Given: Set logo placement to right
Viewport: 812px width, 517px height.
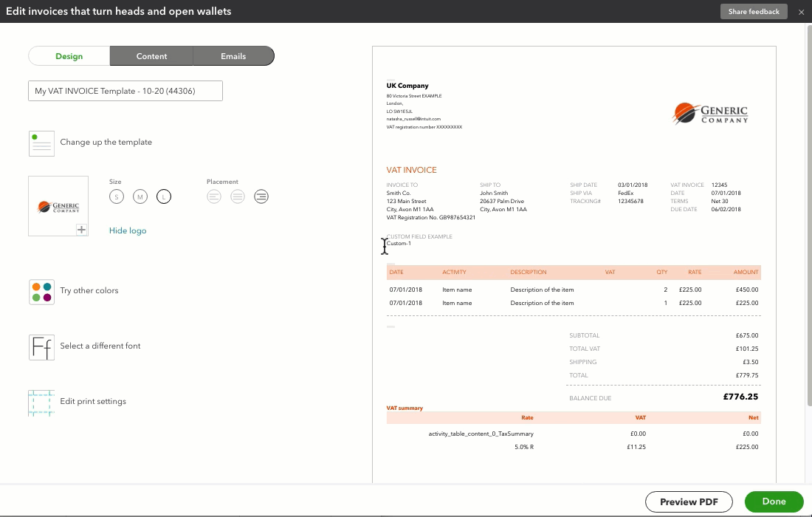Looking at the screenshot, I should click(x=261, y=197).
